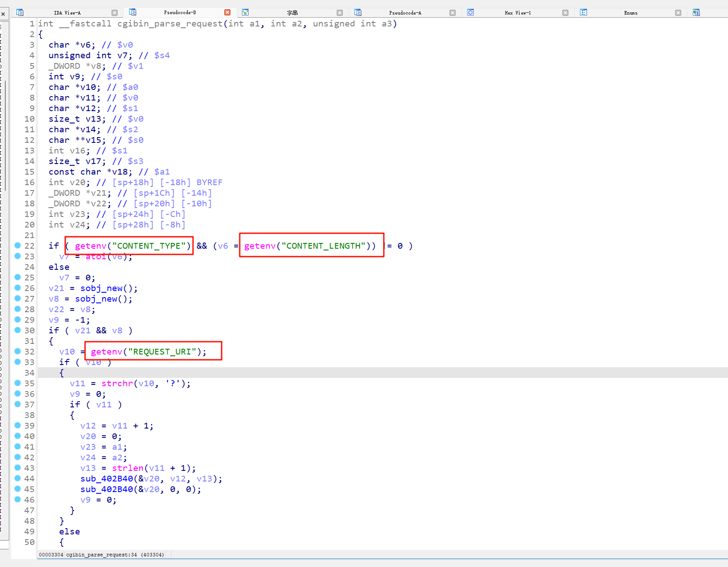728x567 pixels.
Task: Click "char **v15" declaration on line 12
Action: point(77,140)
